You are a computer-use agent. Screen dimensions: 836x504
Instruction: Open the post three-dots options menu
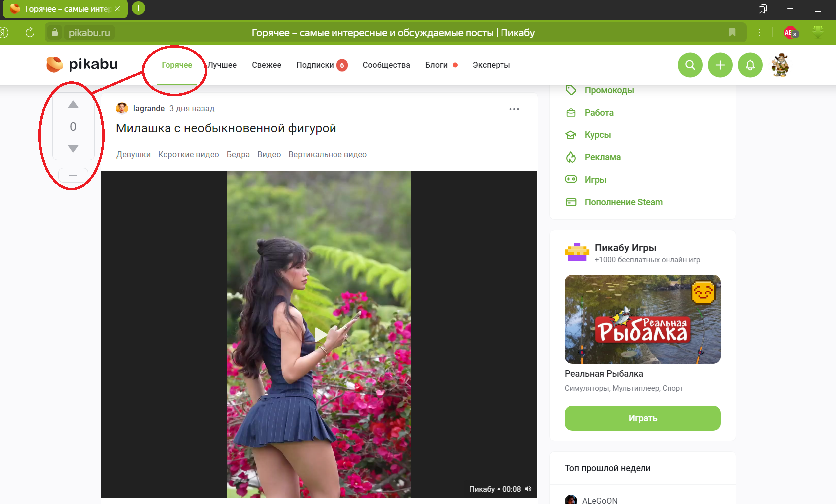point(514,109)
